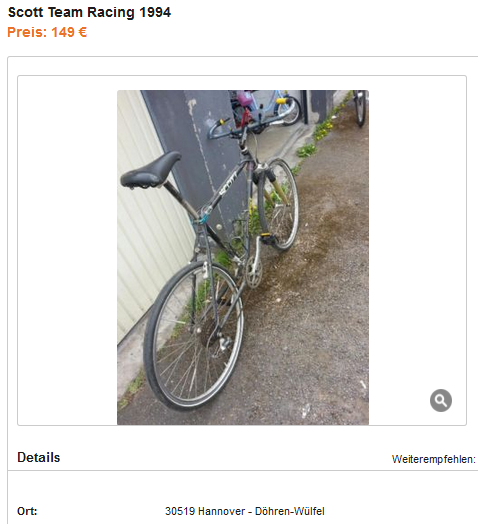Click the rear derailleur in the photo

point(222,343)
